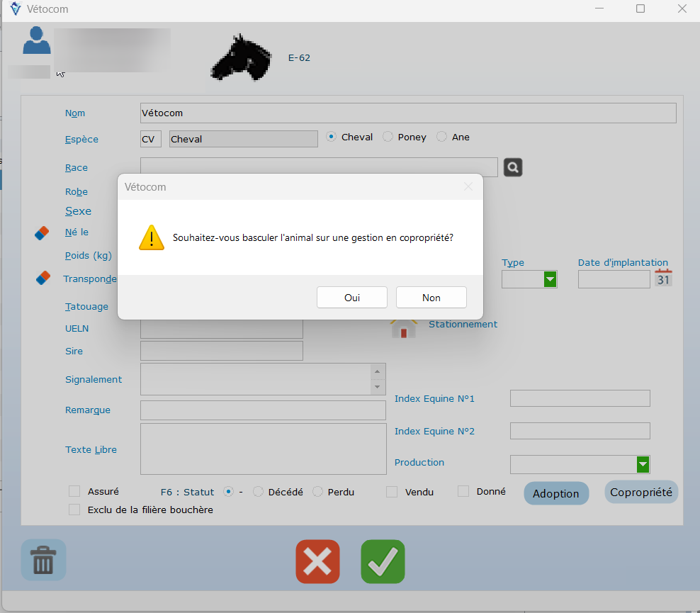Check the Assuré checkbox
Screen dimensions: 700x613
pyautogui.click(x=74, y=491)
